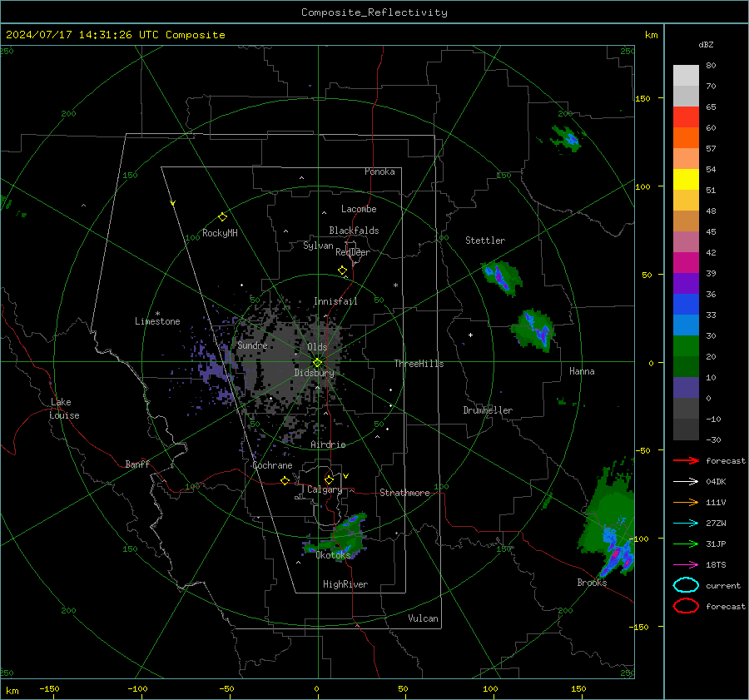Click the HighRiver town label

click(345, 584)
